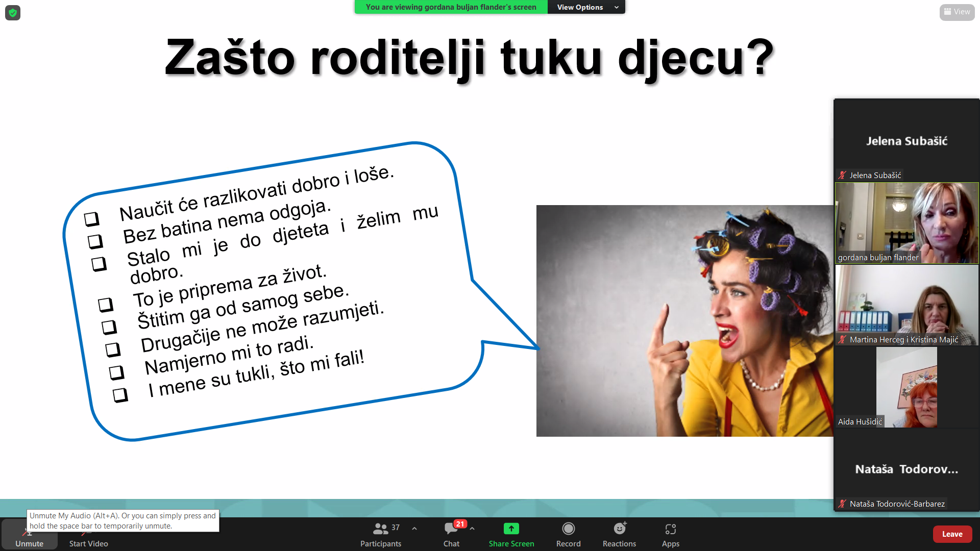Open the Participants panel icon
980x551 pixels.
[380, 529]
